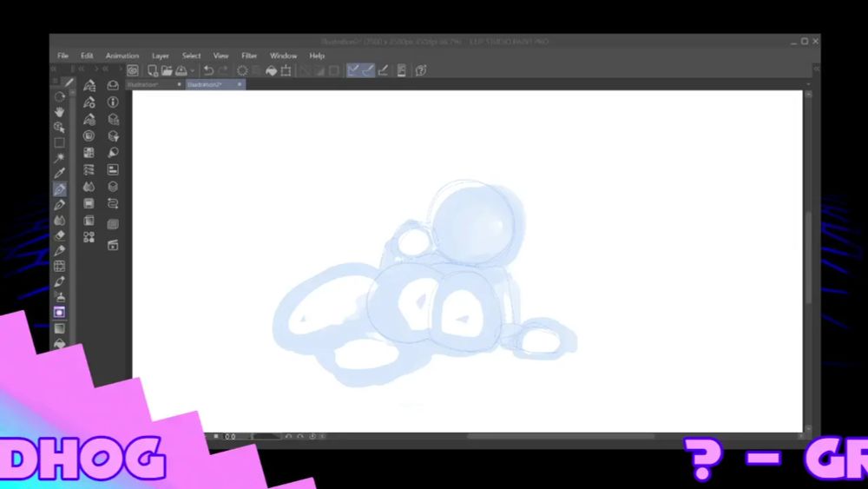Select the Frame border grid tool

60,266
